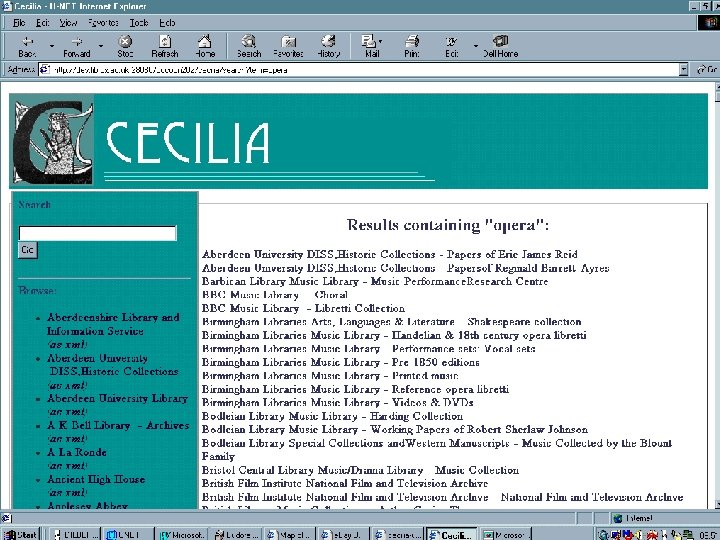Click the Cecilia logo image
Viewport: 720px width, 540px height.
[52, 142]
